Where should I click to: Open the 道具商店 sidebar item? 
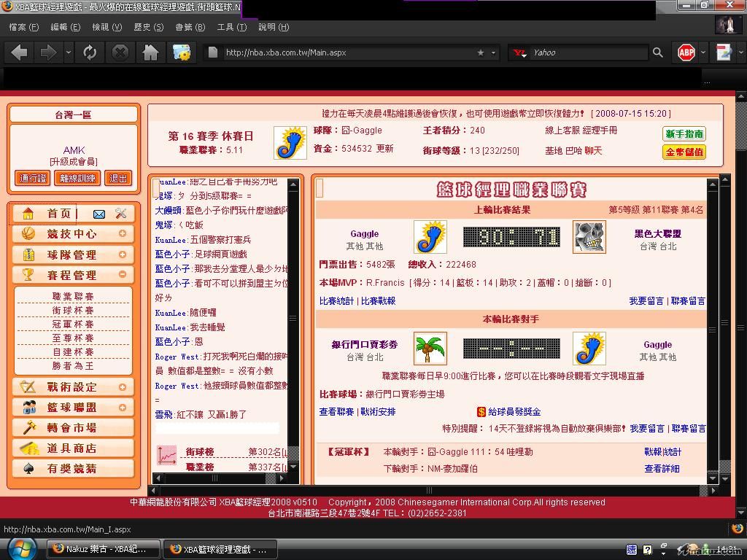pos(73,448)
